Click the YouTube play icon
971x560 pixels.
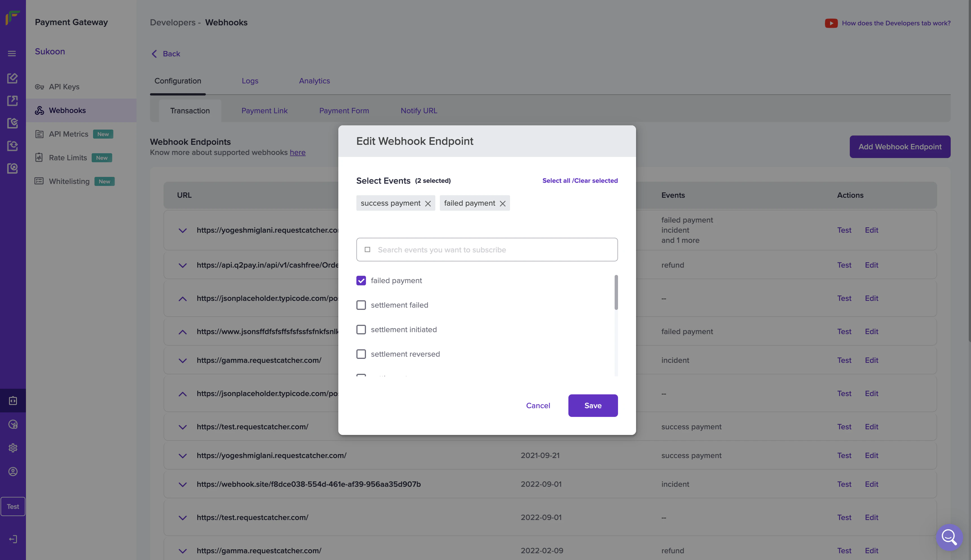pos(831,23)
